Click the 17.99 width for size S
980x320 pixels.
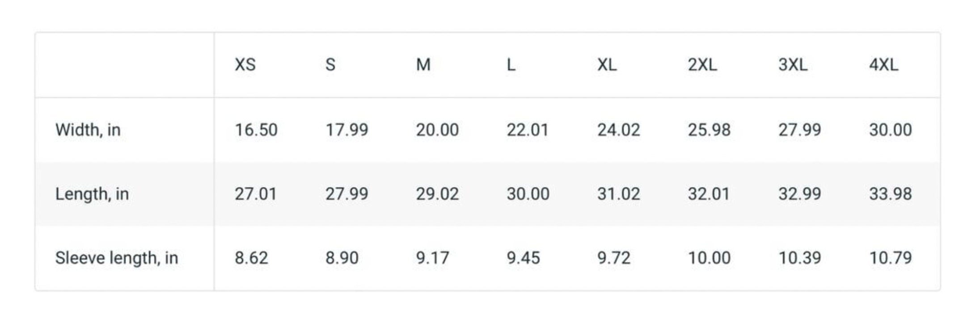point(346,130)
